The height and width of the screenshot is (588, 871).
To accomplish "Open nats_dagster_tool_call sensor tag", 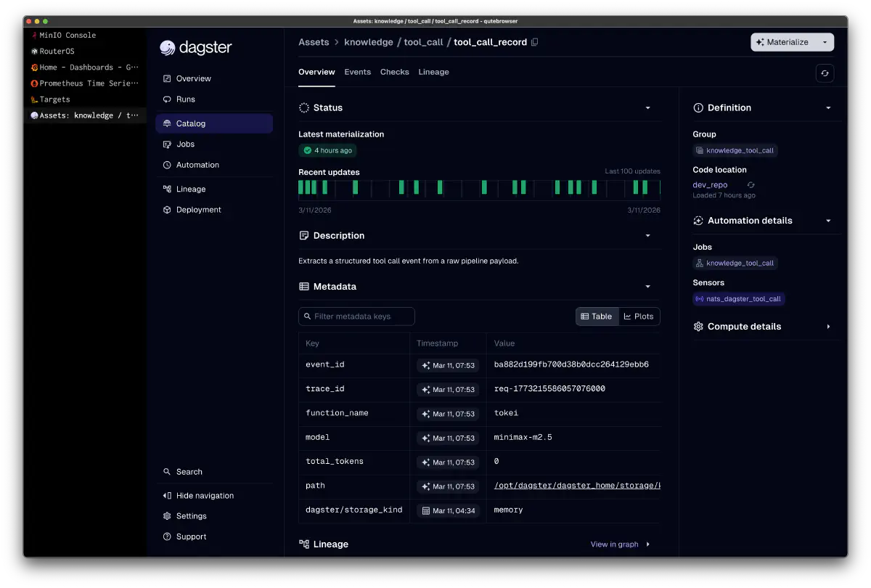I will pos(739,298).
